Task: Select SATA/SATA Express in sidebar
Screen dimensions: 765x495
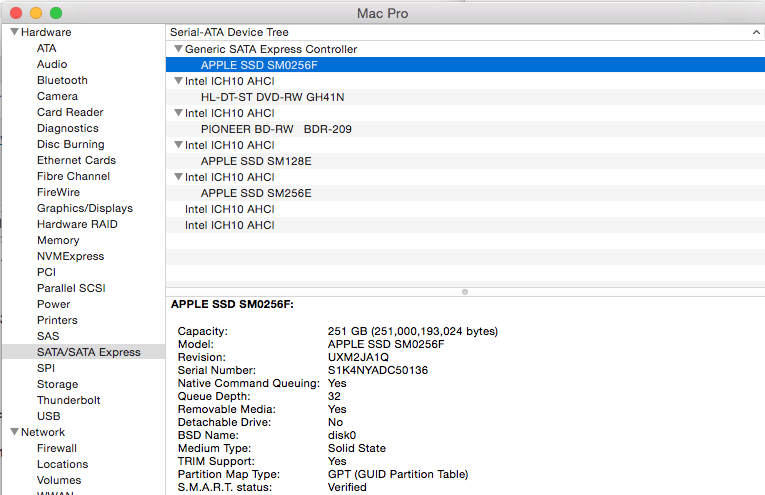Action: click(88, 352)
